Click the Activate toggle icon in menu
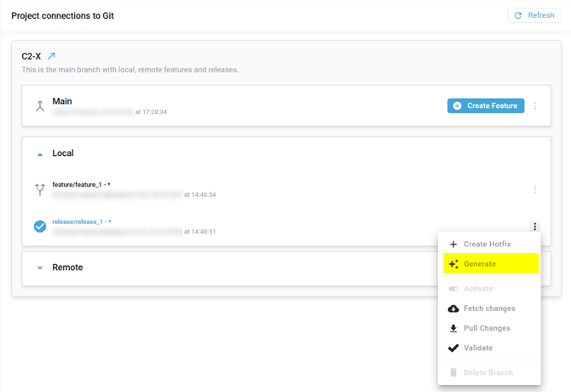The width and height of the screenshot is (571, 392). [x=453, y=289]
